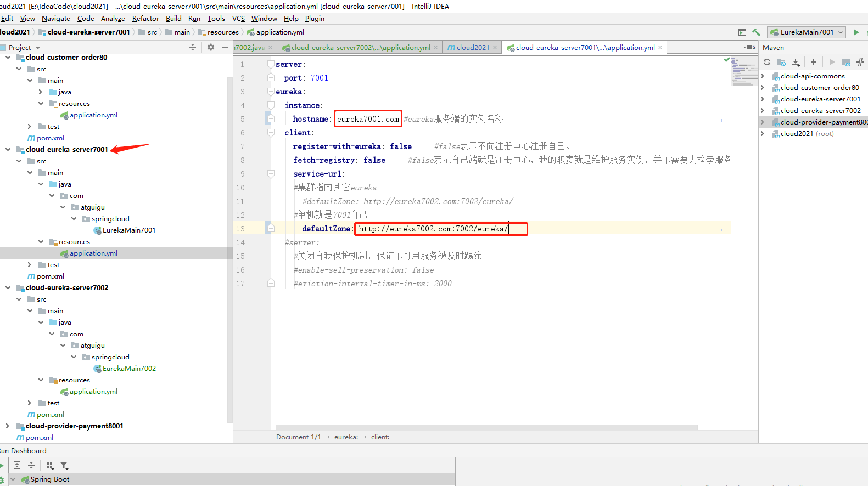This screenshot has height=486, width=868.
Task: Click the 'eureka:' breadcrumb in editor footer
Action: 346,437
